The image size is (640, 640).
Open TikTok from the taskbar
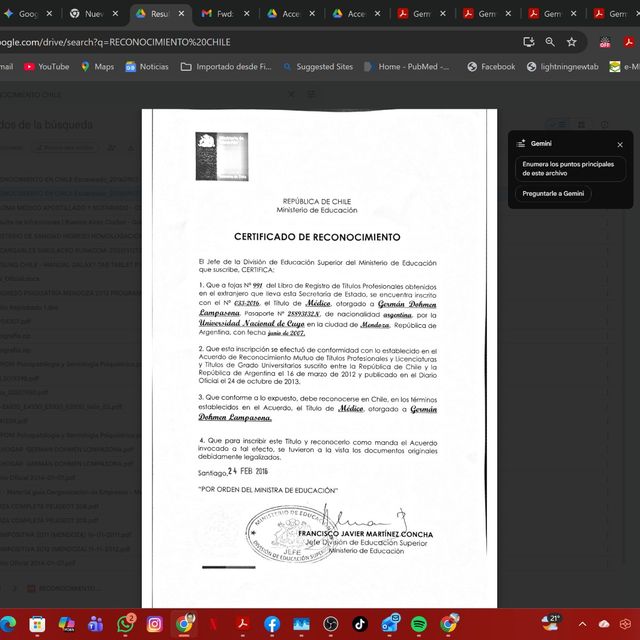pyautogui.click(x=360, y=624)
